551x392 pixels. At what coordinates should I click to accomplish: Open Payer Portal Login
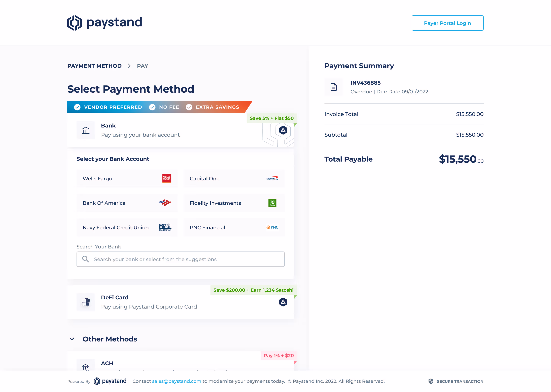coord(447,23)
